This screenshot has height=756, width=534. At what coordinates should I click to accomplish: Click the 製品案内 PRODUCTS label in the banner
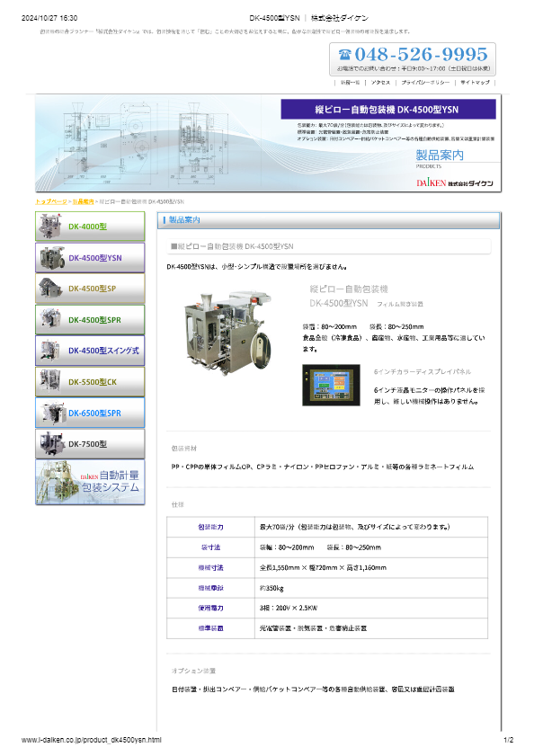click(440, 158)
